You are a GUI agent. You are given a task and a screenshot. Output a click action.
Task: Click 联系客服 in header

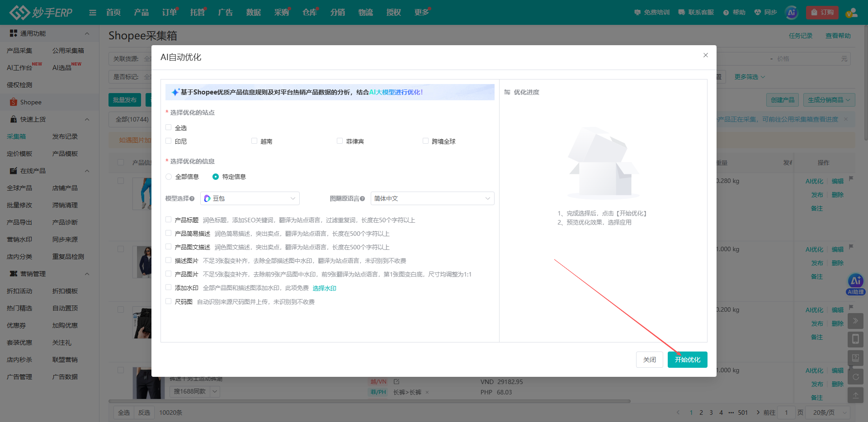click(x=696, y=12)
